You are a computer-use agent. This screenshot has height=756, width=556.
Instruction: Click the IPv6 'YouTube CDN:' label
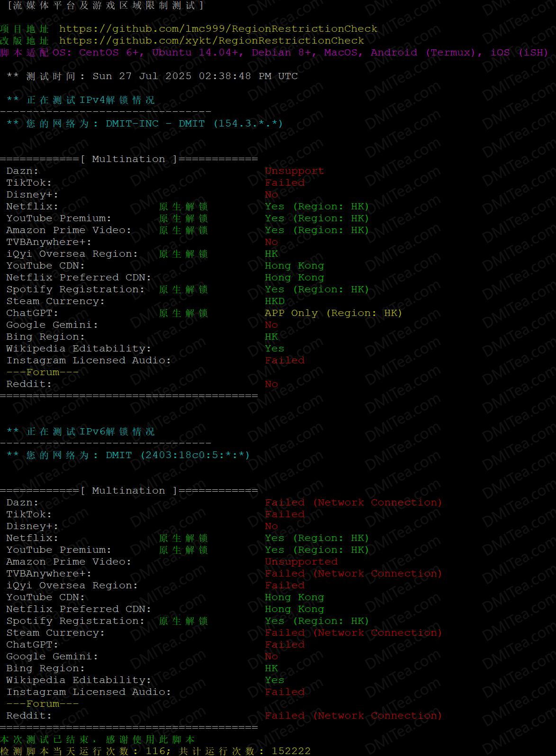pyautogui.click(x=45, y=597)
